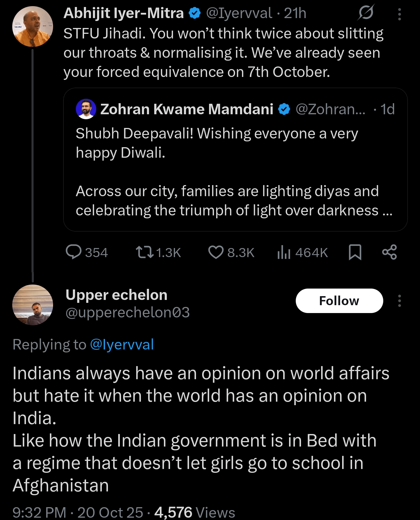The height and width of the screenshot is (520, 420).
Task: Open the Abhijit Iyer-Mitra display name
Action: coord(124,13)
